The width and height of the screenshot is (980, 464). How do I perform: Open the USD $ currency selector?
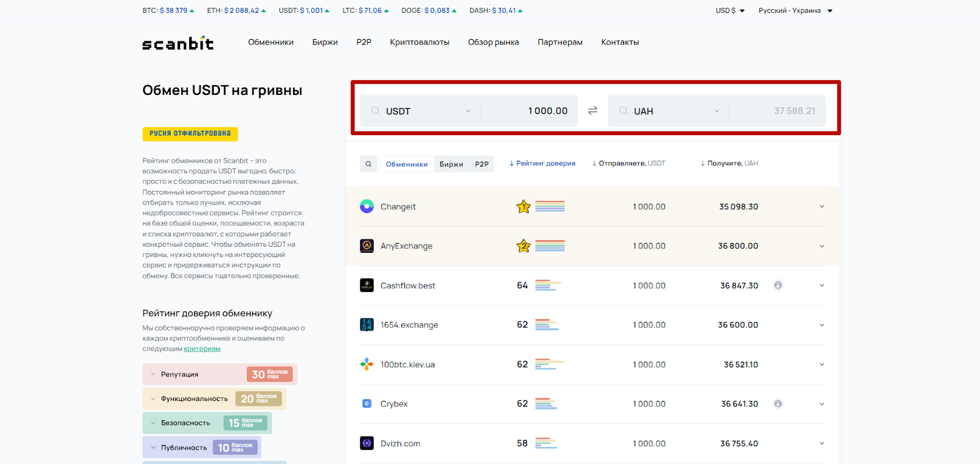[730, 10]
